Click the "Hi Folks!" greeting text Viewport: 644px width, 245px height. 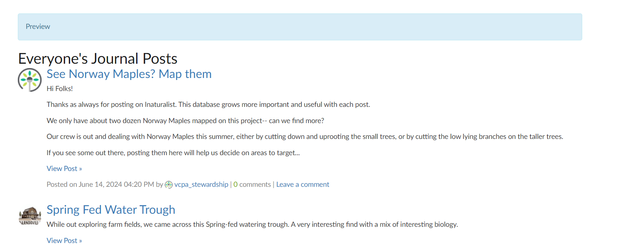60,89
